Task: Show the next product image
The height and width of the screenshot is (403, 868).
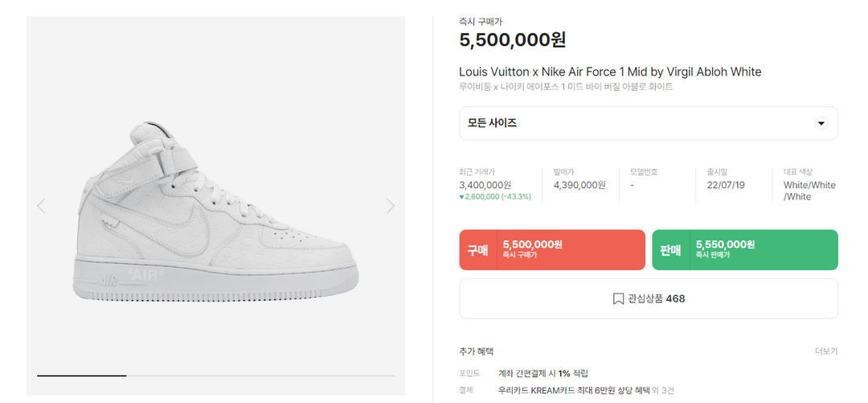Action: pos(391,206)
